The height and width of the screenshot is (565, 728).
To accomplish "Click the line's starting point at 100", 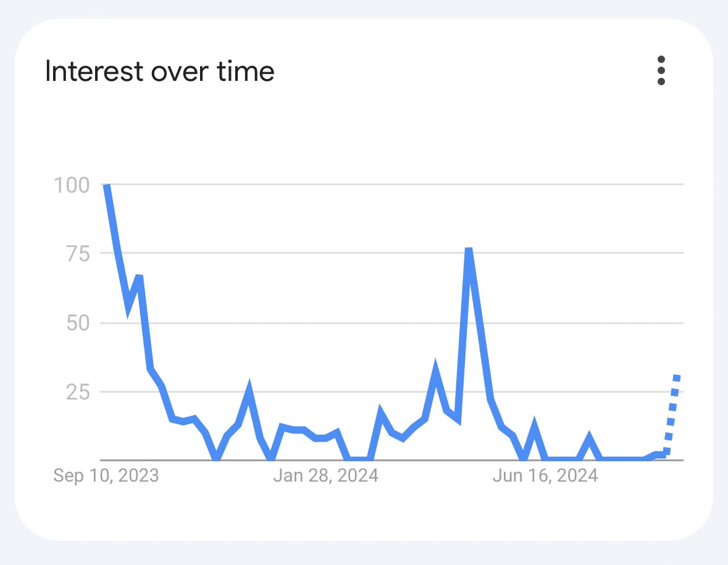I will [x=107, y=185].
